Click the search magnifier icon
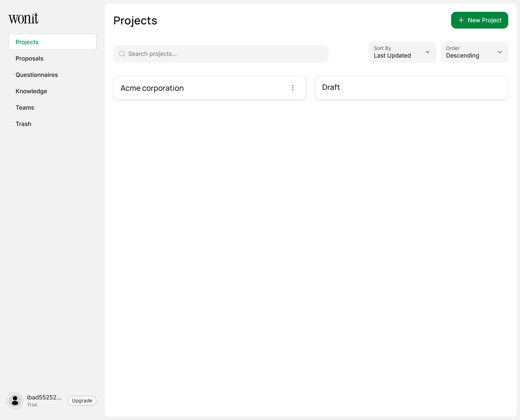The width and height of the screenshot is (520, 420). click(122, 54)
